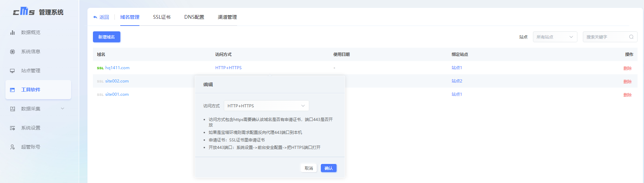This screenshot has height=183, width=644.
Task: Click the 绑定站点 column header
Action: pos(460,55)
